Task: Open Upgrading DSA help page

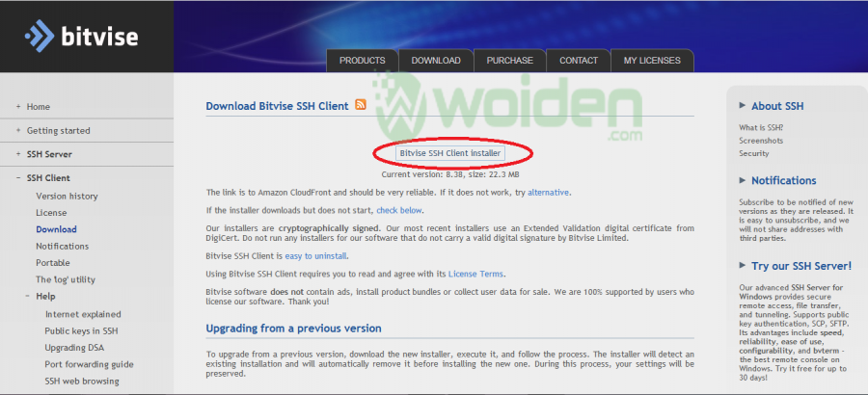Action: coord(74,348)
